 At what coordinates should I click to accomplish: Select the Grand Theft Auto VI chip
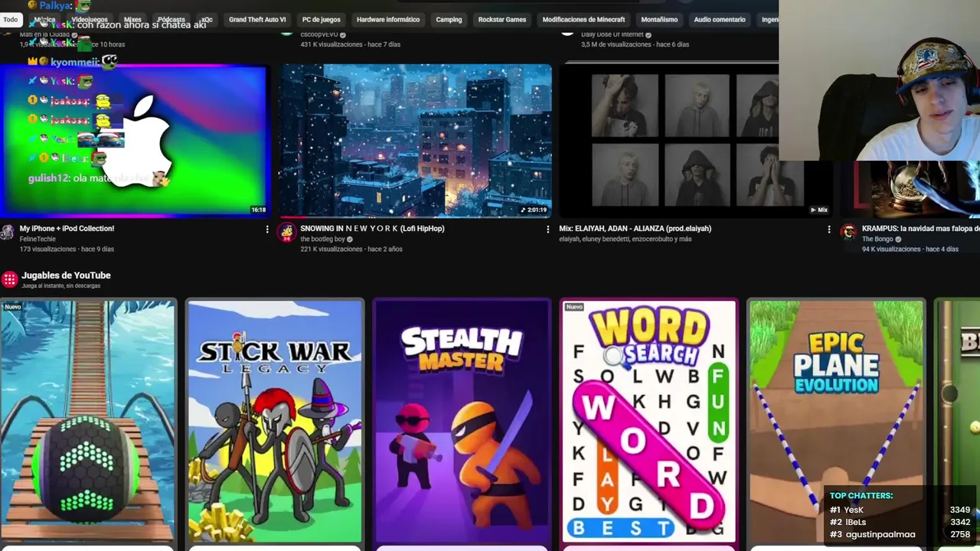point(257,20)
